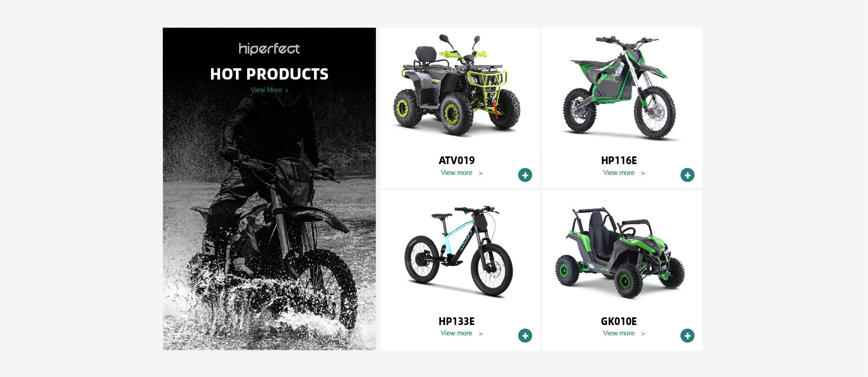Select the HP133E balance bike image
The height and width of the screenshot is (377, 868).
(458, 251)
